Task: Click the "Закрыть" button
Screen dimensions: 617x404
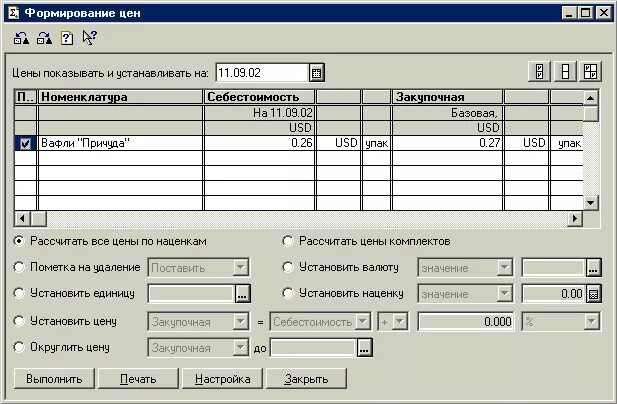Action: click(x=306, y=379)
